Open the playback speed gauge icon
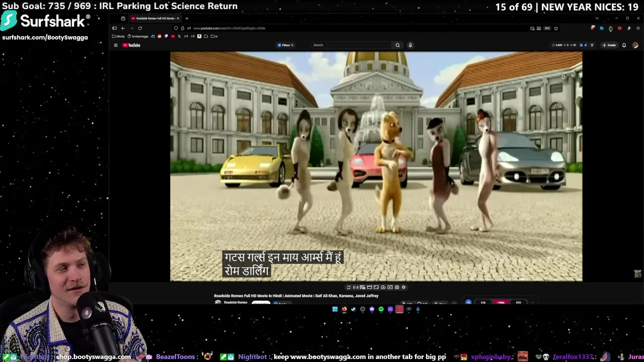The height and width of the screenshot is (362, 644). pyautogui.click(x=383, y=287)
